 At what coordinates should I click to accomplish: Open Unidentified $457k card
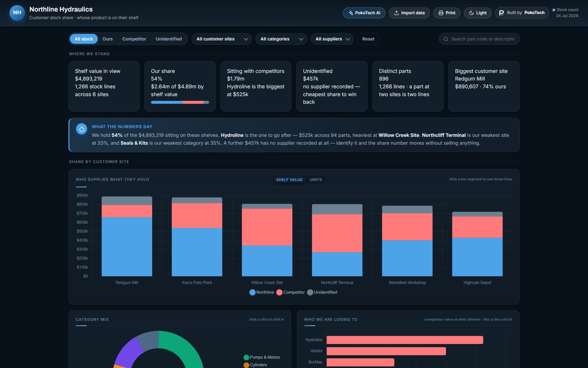tap(332, 86)
